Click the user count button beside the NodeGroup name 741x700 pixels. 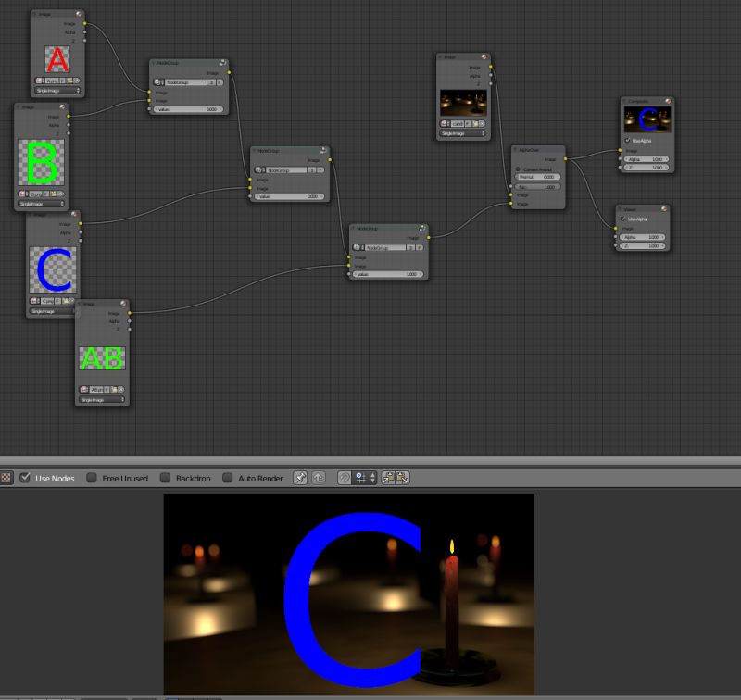coord(212,81)
